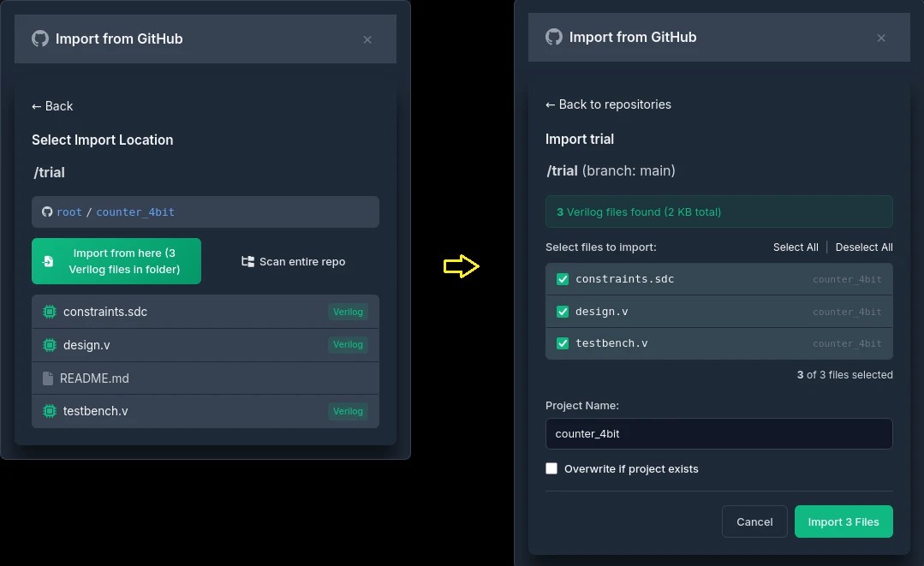The height and width of the screenshot is (566, 924).
Task: Go back using the Back link
Action: (x=52, y=106)
